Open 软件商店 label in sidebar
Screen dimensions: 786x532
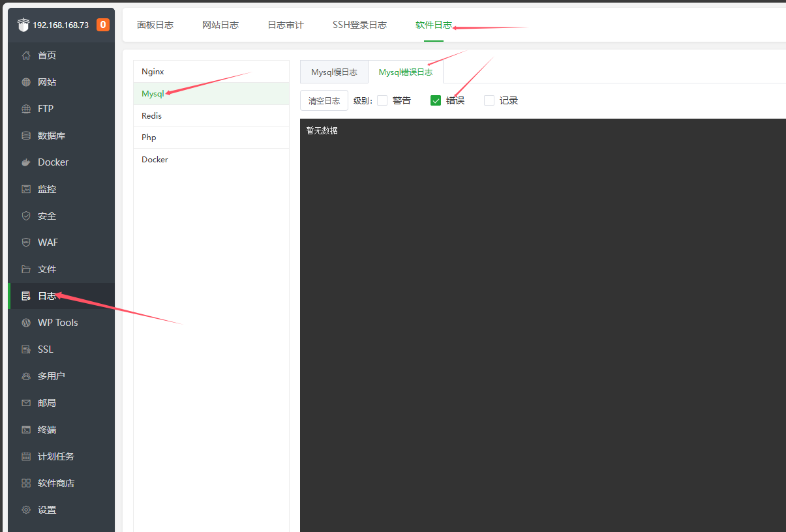point(56,483)
